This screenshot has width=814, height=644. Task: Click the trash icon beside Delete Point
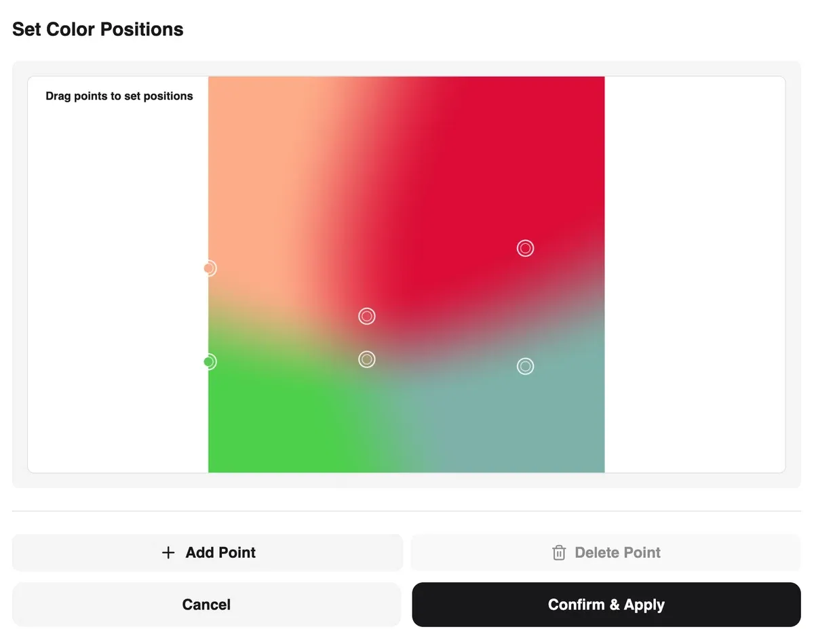(559, 552)
